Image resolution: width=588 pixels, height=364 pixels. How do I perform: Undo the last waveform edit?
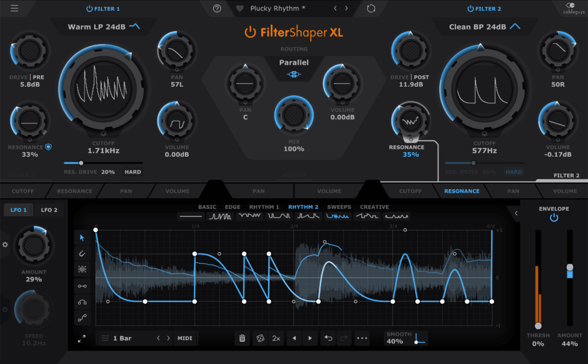point(328,338)
